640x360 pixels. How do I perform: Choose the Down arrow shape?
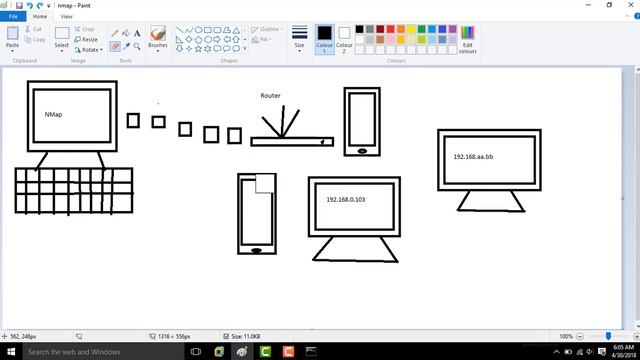pos(180,49)
